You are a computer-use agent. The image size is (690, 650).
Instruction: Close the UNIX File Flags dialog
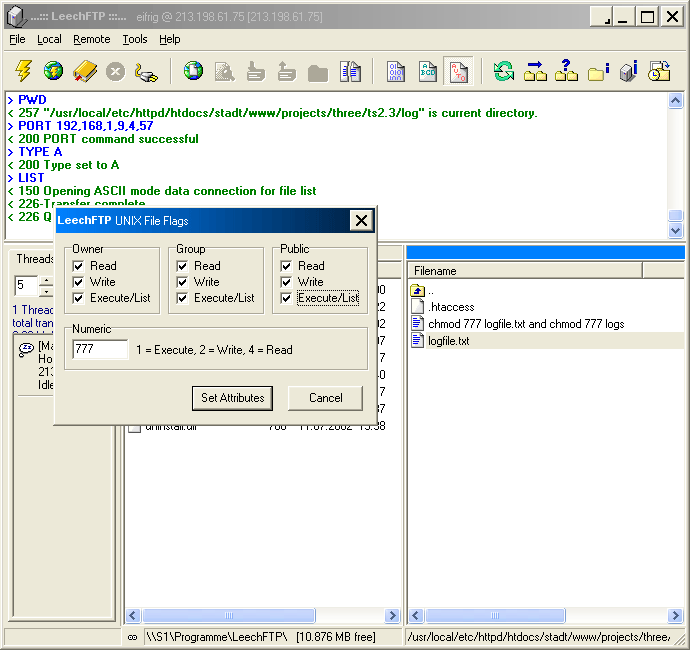click(x=361, y=220)
